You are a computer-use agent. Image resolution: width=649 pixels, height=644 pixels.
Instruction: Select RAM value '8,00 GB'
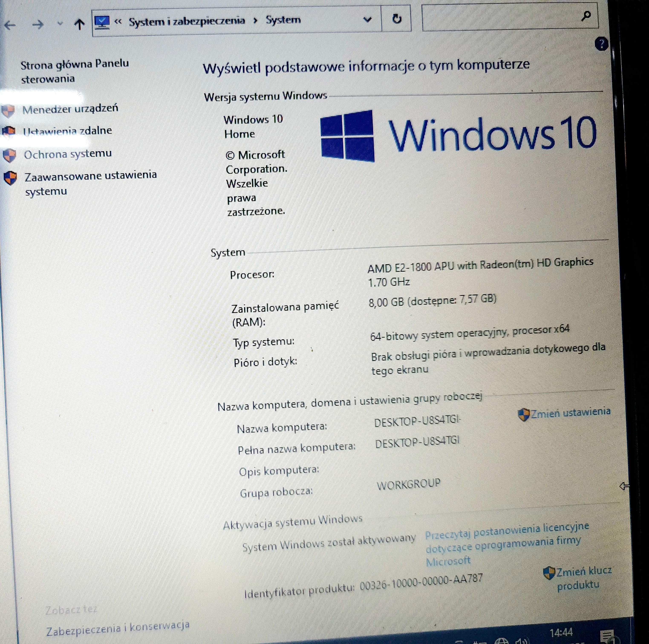point(386,302)
